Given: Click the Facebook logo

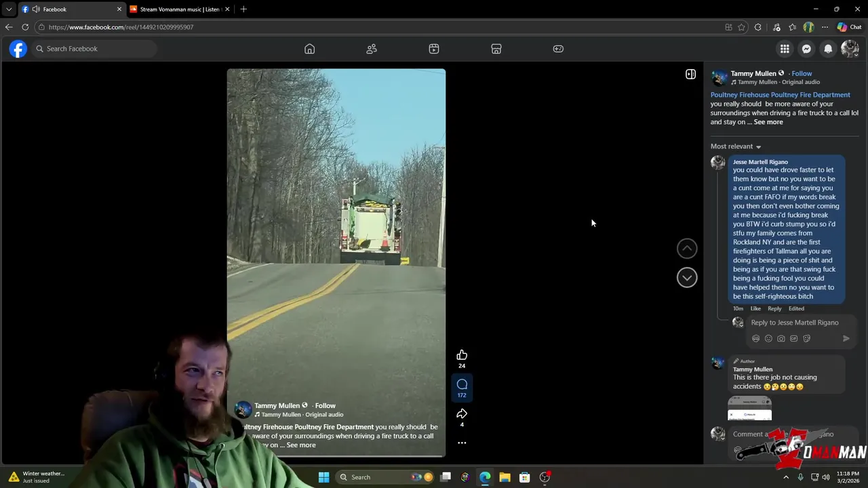Looking at the screenshot, I should pos(18,49).
